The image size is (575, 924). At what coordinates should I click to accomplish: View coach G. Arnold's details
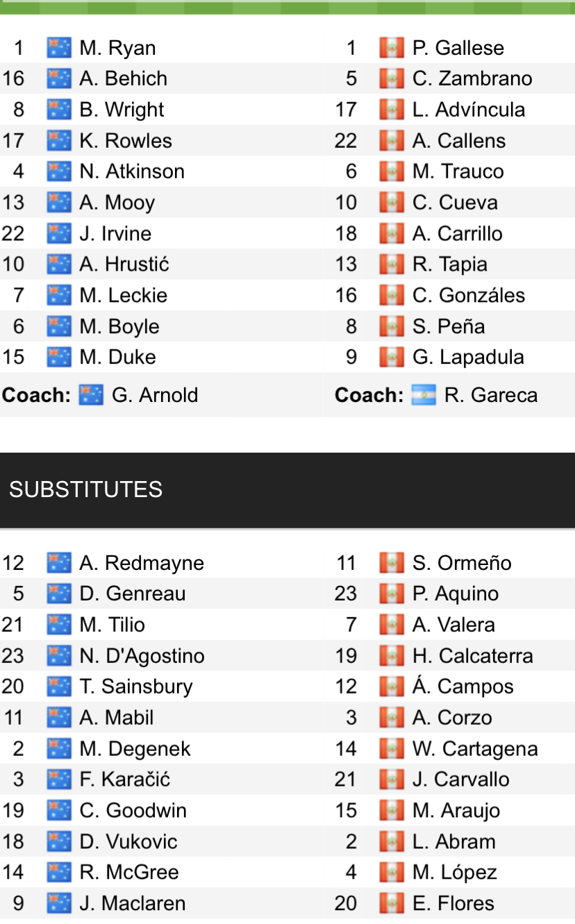pos(155,395)
